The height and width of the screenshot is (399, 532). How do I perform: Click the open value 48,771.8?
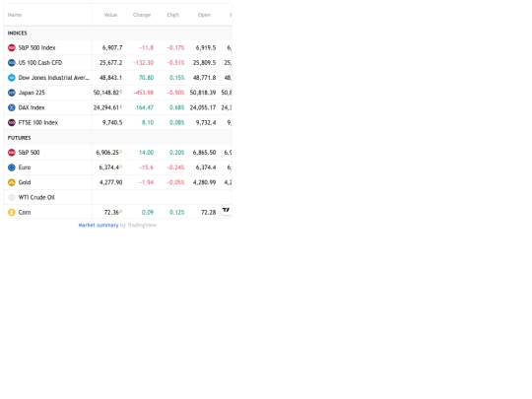[x=205, y=78]
